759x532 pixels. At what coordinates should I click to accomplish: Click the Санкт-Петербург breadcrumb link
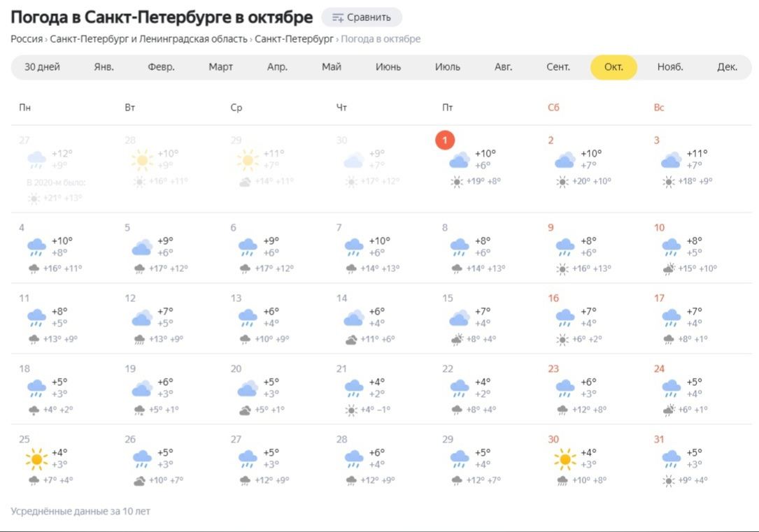pyautogui.click(x=294, y=39)
